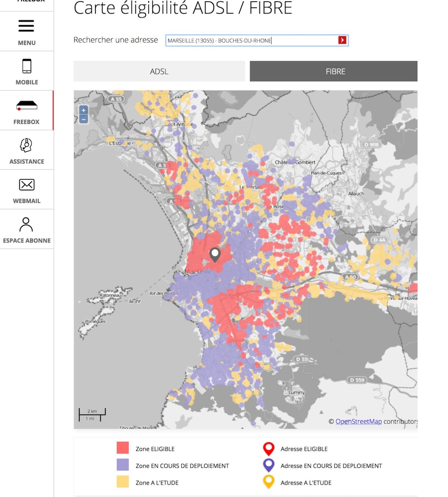Switch to the FIBRE tab
This screenshot has width=448, height=497.
coord(333,71)
